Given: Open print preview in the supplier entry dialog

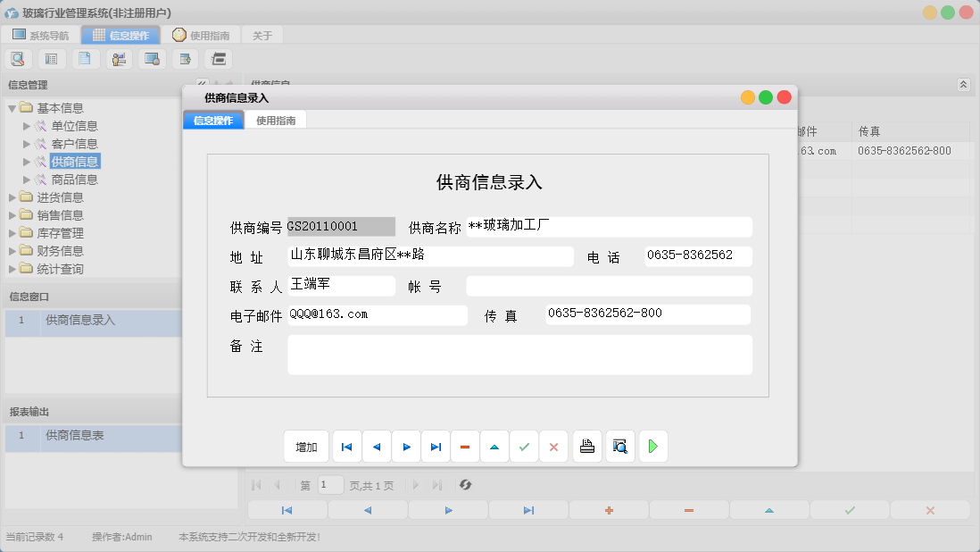Looking at the screenshot, I should pos(619,446).
